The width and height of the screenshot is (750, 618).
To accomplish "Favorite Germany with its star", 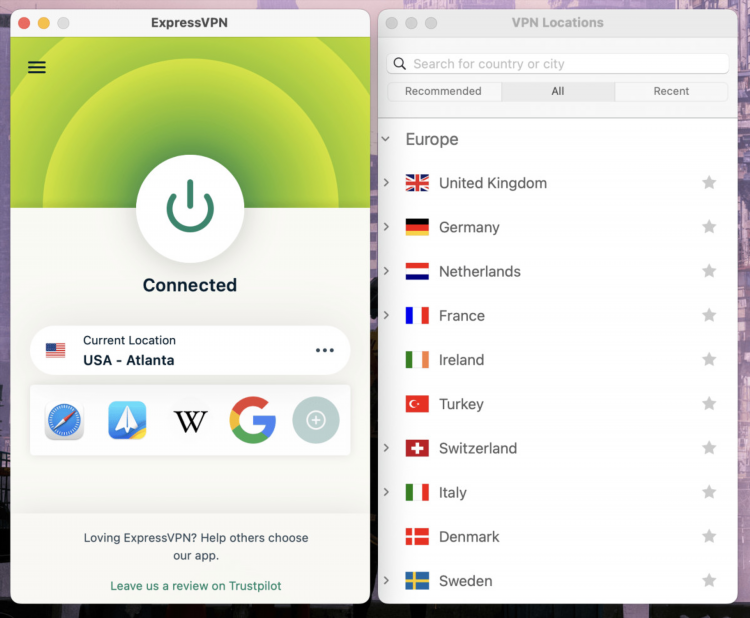I will point(709,226).
